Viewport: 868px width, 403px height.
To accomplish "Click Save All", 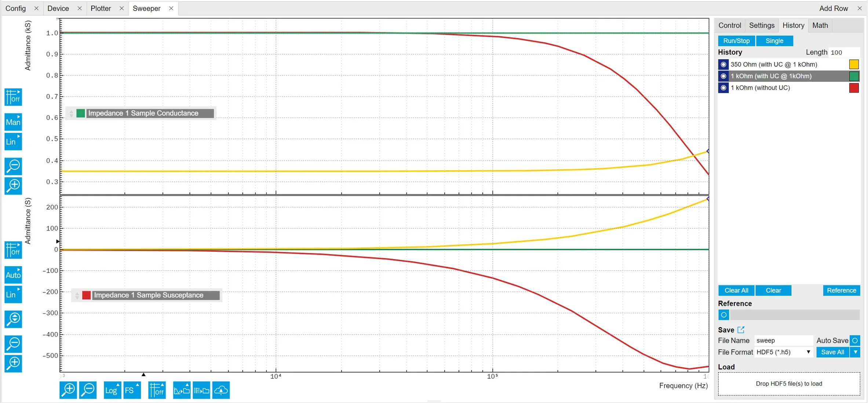I will 832,352.
